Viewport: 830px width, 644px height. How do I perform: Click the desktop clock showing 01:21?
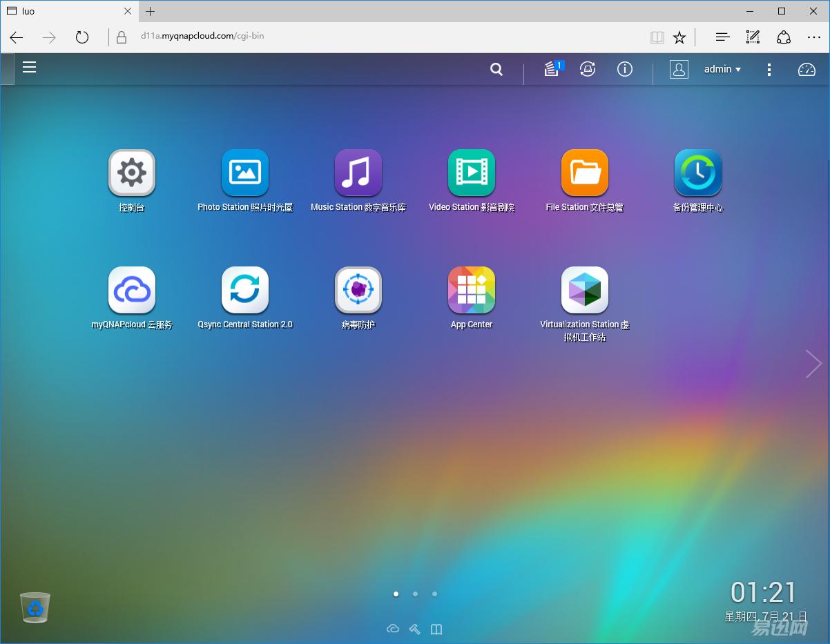(763, 592)
